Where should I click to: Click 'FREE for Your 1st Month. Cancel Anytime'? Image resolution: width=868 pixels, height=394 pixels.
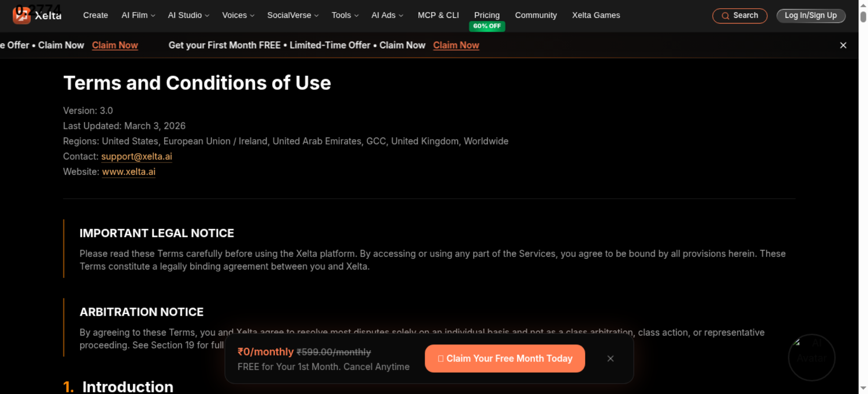click(323, 367)
